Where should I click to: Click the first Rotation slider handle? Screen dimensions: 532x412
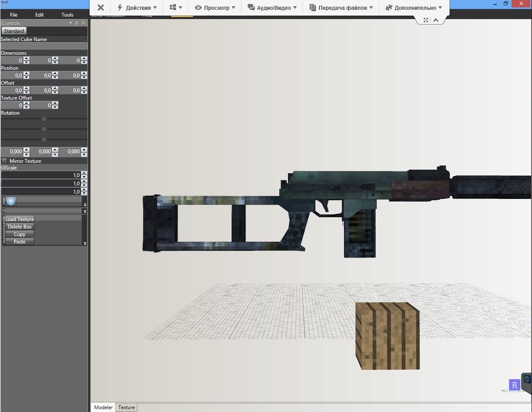tap(44, 119)
